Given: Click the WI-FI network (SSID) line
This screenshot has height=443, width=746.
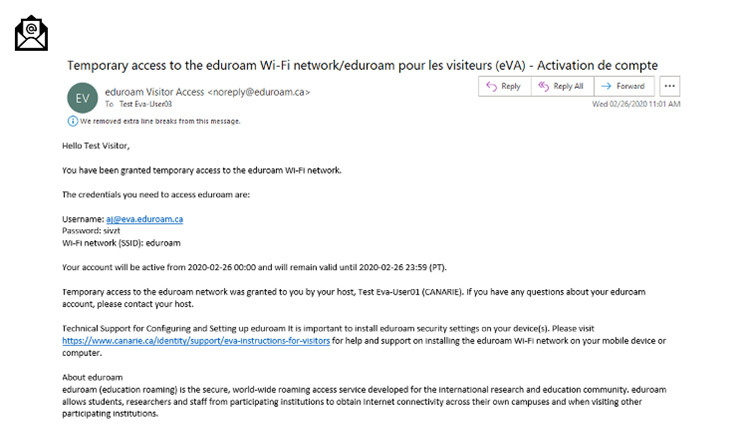Looking at the screenshot, I should (x=119, y=242).
